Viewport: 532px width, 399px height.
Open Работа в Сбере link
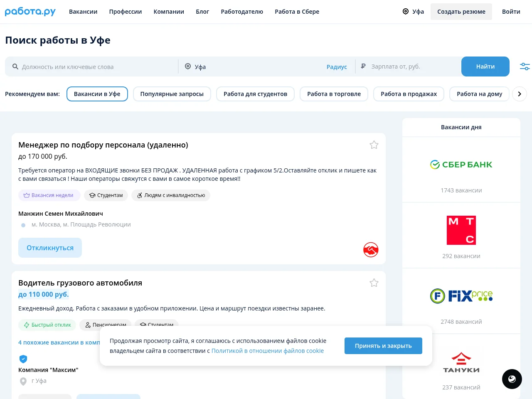[x=297, y=12]
